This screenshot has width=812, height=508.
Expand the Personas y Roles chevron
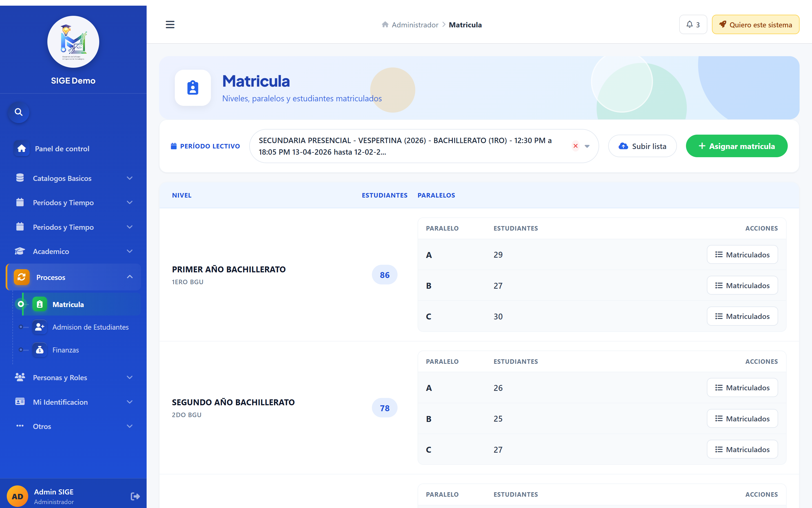pos(130,377)
